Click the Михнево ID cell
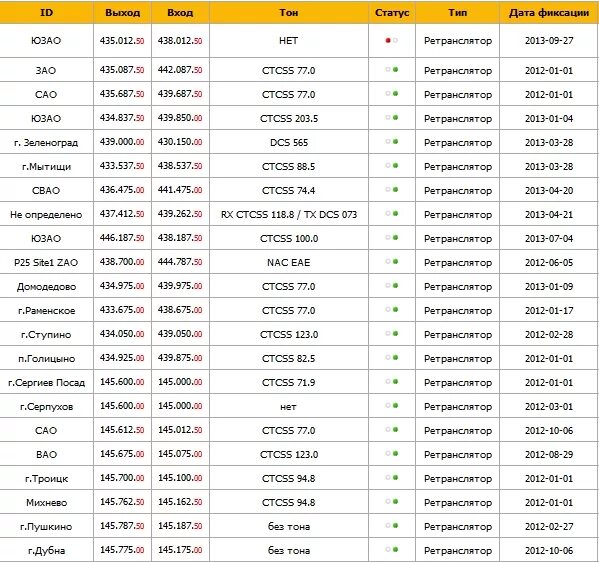This screenshot has height=562, width=599. 46,502
